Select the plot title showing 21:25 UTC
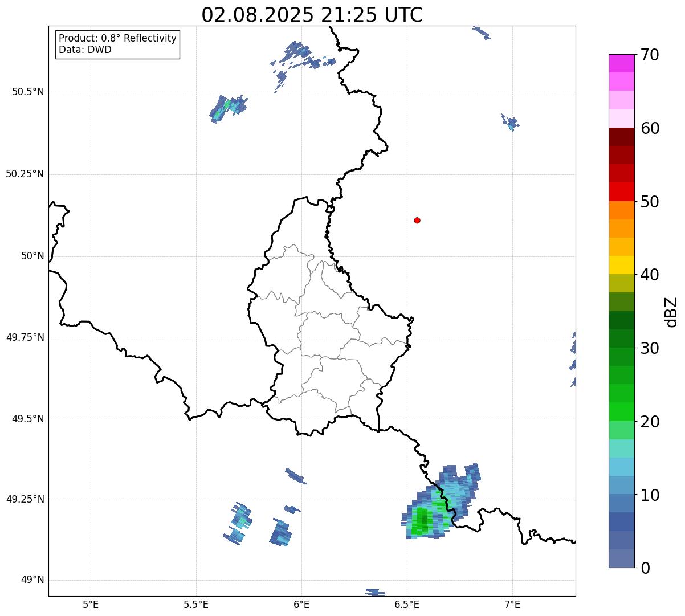Viewport: 685px width, 616px height. pos(312,15)
